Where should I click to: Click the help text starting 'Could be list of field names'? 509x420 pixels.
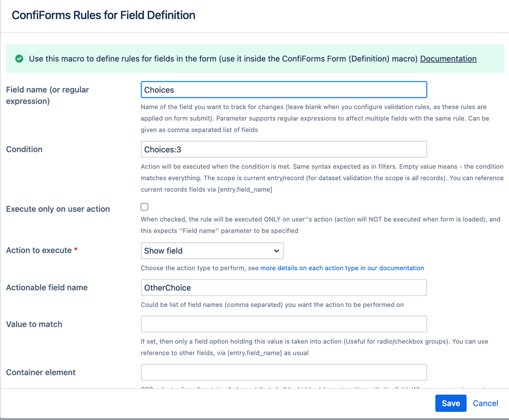pyautogui.click(x=272, y=305)
